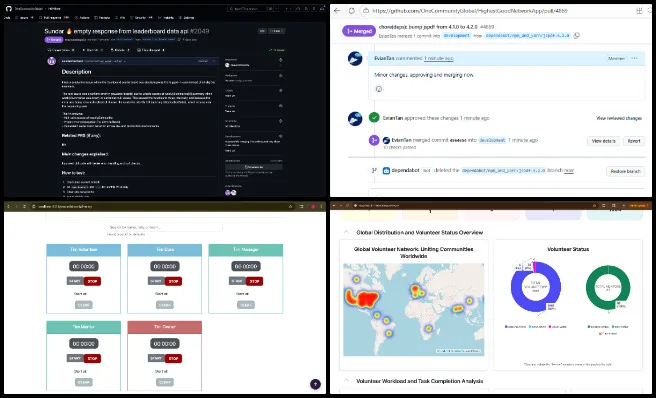Click the purple merge event icon
Viewport: 656px width, 398px height.
pyautogui.click(x=374, y=140)
